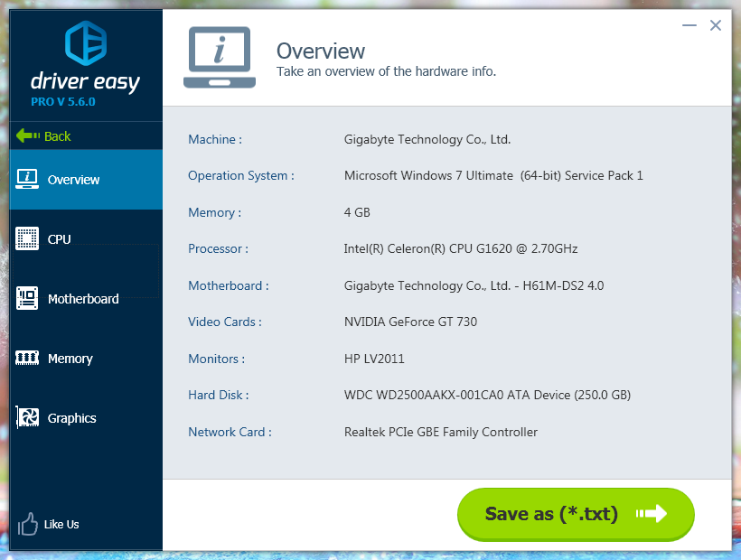
Task: Click the 'Hard Disk :' label
Action: tap(219, 395)
